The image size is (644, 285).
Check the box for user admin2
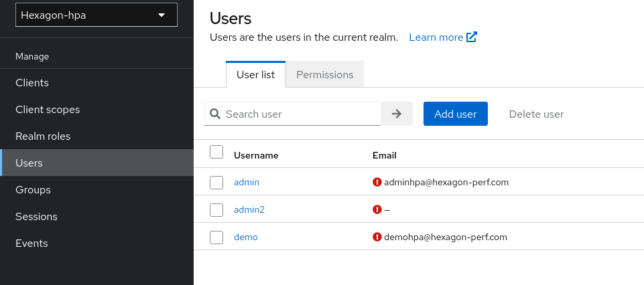coord(216,210)
